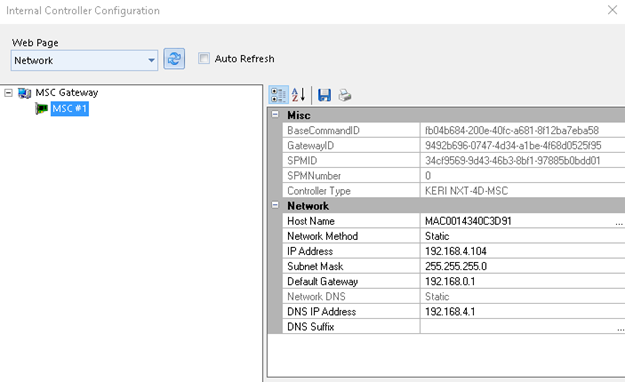Save settings with the floppy disk icon
Image resolution: width=625 pixels, height=382 pixels.
click(324, 95)
